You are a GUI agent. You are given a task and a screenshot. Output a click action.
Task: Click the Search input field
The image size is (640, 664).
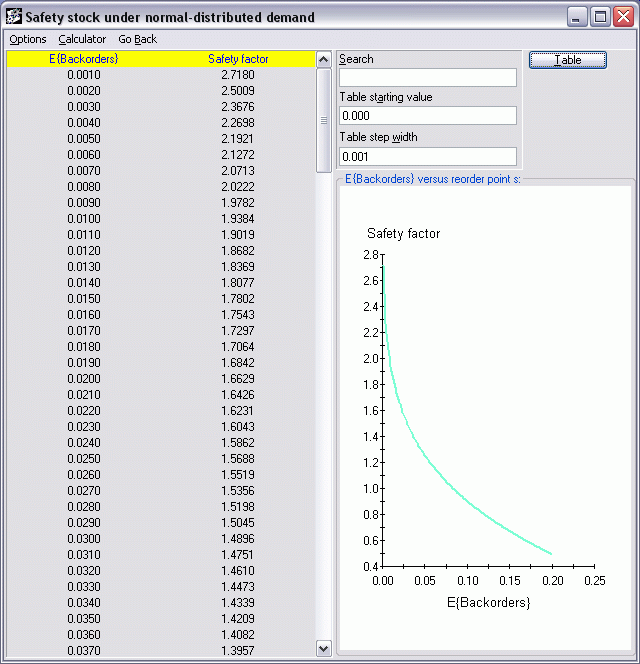coord(428,78)
